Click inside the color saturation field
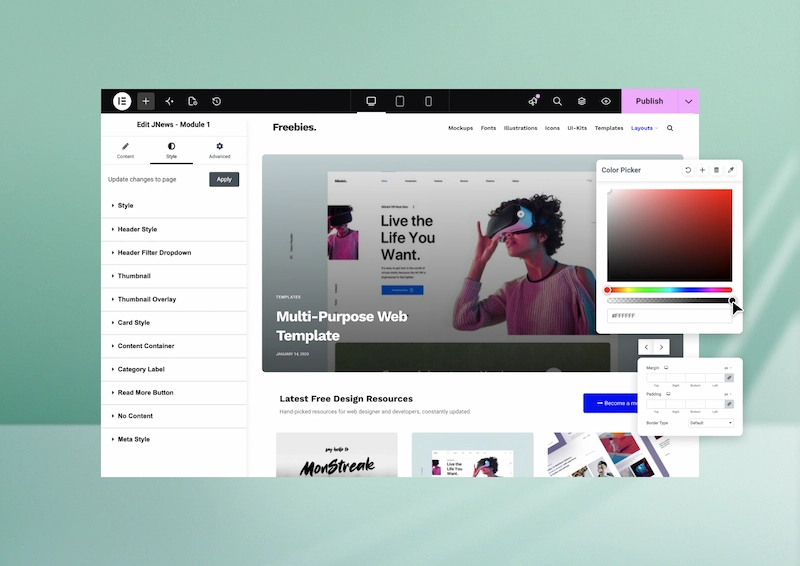 (669, 235)
